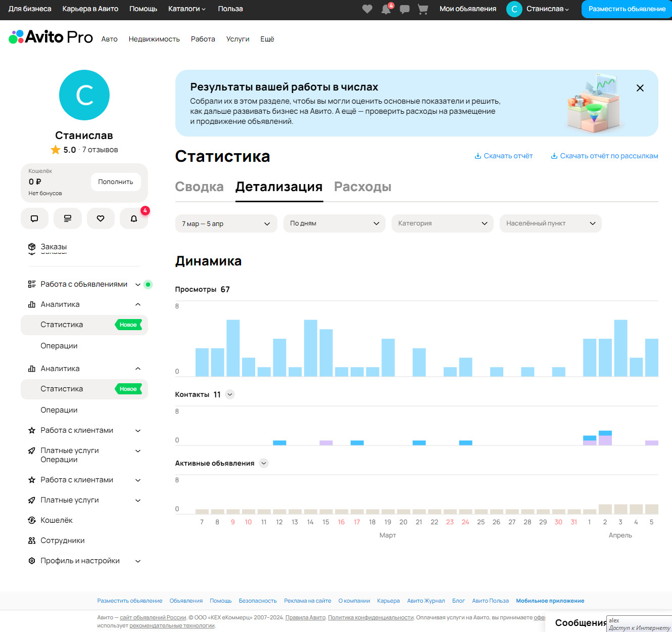Expand the Контакты breakdown chevron
Image resolution: width=672 pixels, height=632 pixels.
tap(230, 394)
